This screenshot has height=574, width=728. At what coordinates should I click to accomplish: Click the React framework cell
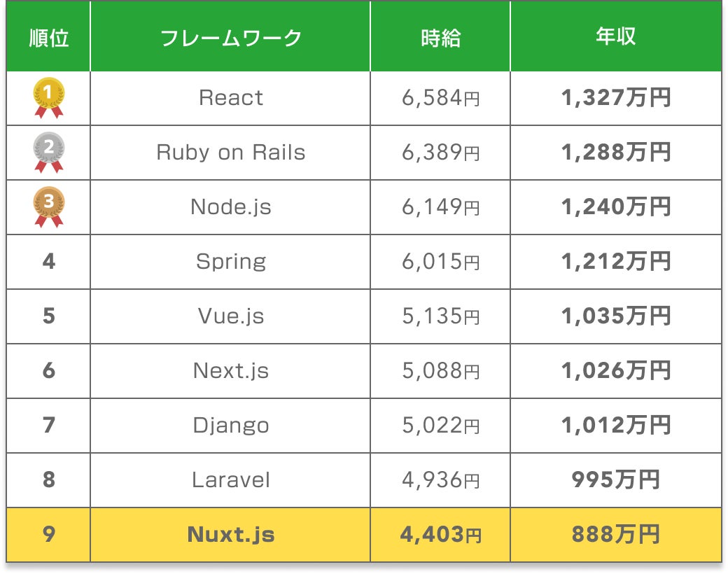(x=230, y=98)
